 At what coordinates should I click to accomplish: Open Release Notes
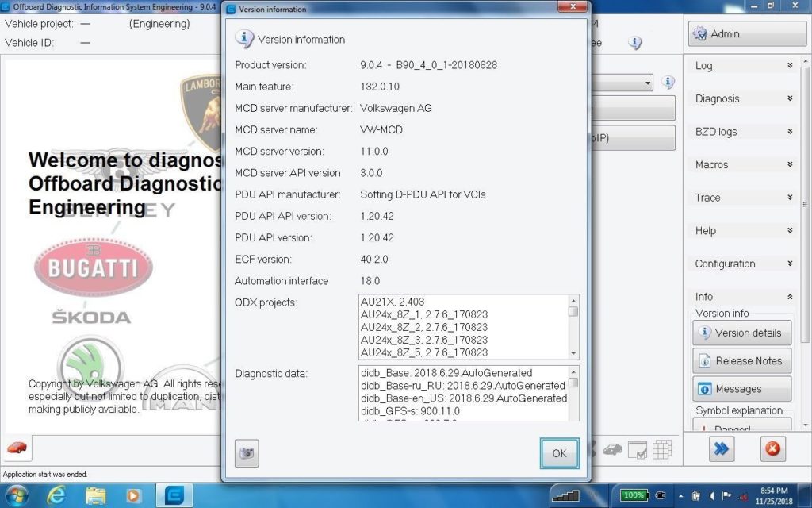pos(741,361)
